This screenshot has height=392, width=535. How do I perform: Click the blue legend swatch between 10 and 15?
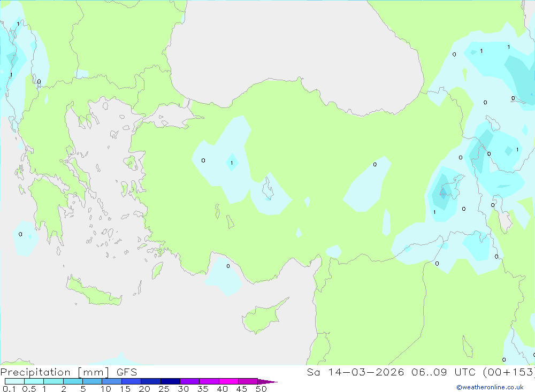[x=112, y=381]
